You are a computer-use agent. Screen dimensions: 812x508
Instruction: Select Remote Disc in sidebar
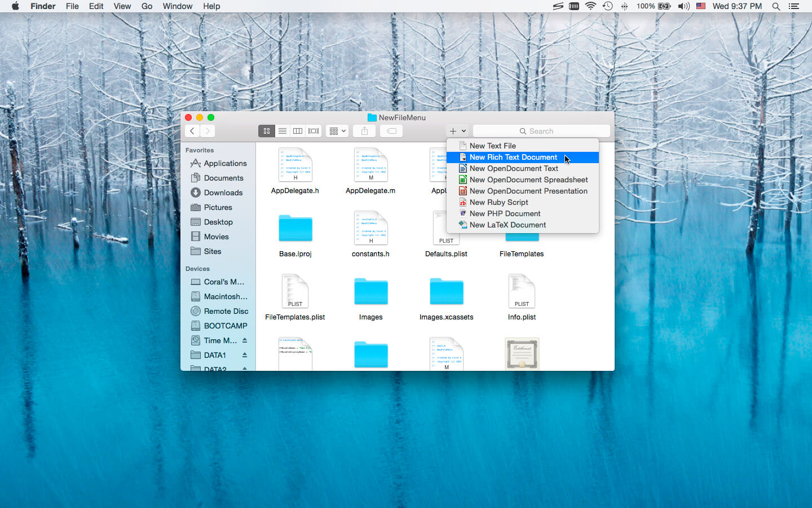pos(218,311)
